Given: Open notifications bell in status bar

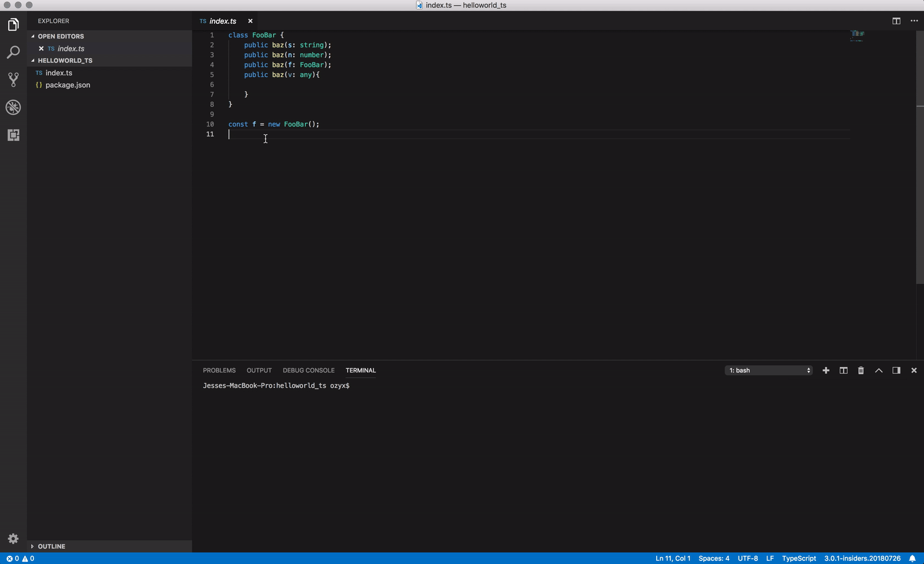Looking at the screenshot, I should click(912, 558).
